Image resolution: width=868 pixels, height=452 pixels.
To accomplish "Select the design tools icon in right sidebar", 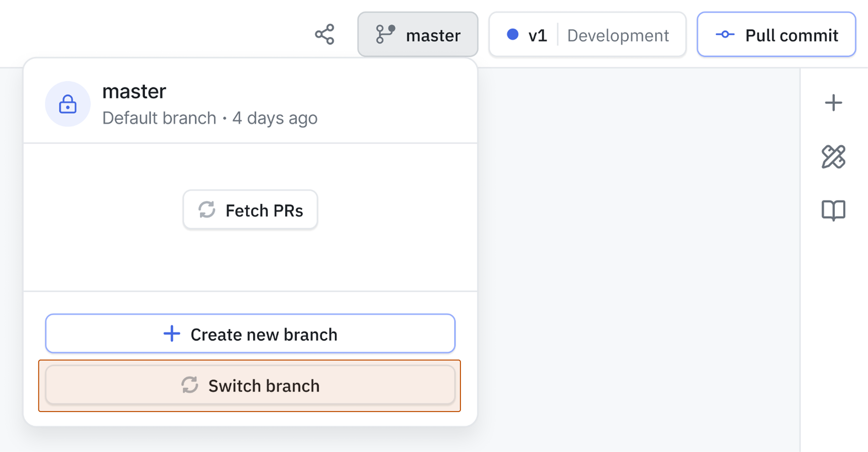I will (834, 157).
